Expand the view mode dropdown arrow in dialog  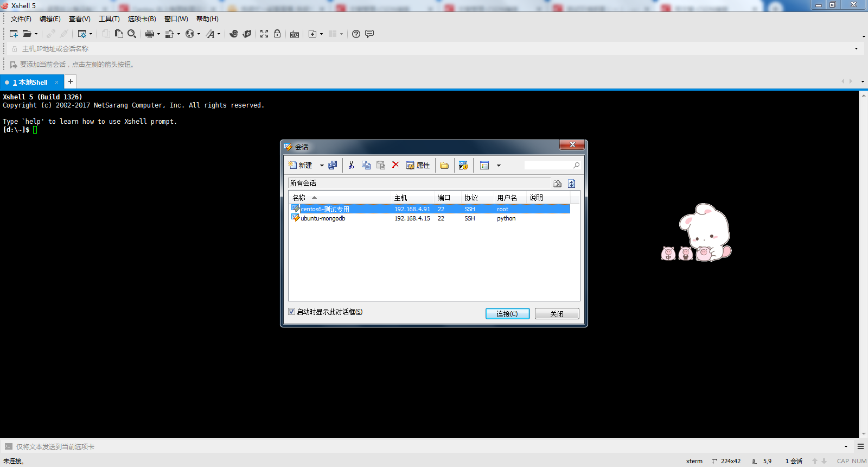coord(499,166)
